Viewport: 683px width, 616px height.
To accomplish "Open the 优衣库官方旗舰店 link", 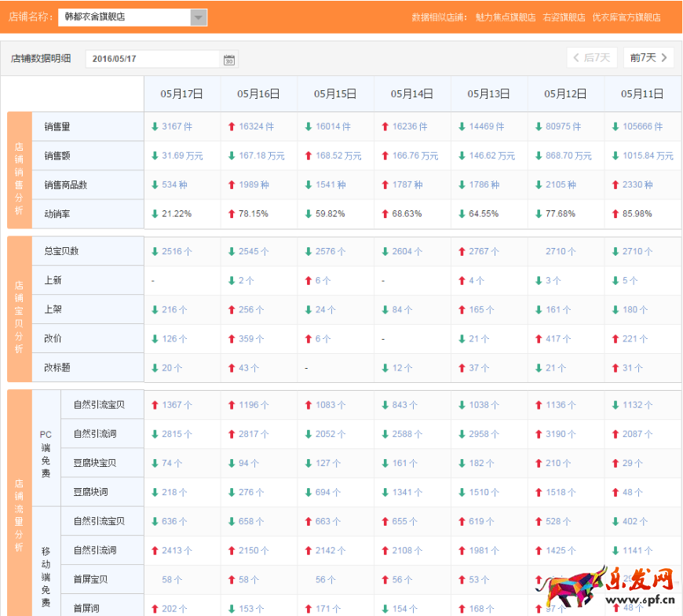I will tap(626, 17).
